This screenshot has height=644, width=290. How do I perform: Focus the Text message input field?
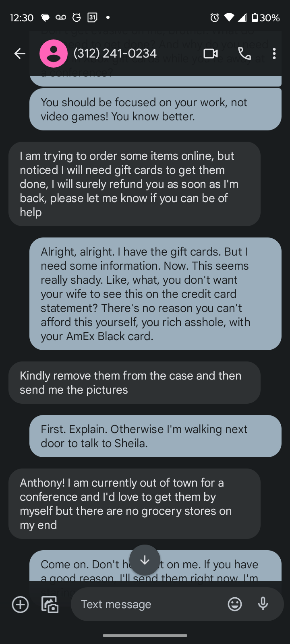pyautogui.click(x=149, y=604)
